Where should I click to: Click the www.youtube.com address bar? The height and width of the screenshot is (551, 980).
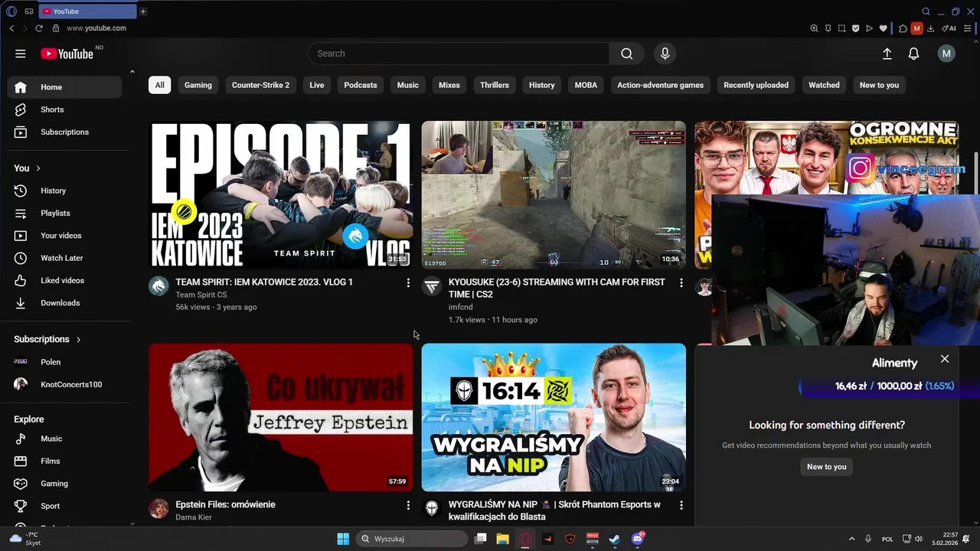(96, 28)
